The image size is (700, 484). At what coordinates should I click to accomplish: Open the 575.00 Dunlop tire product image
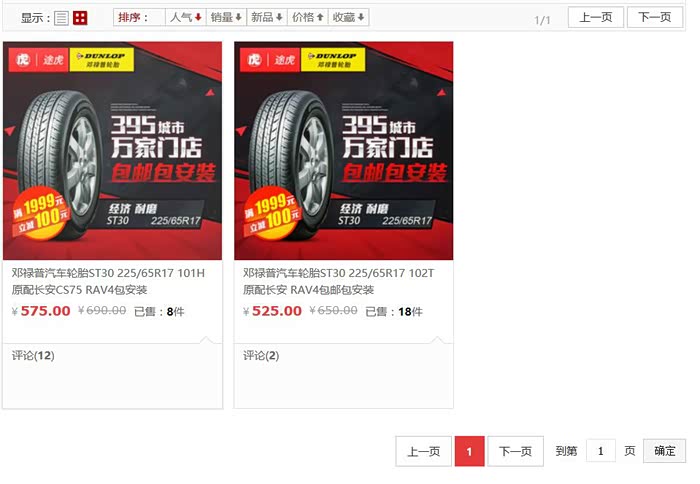click(x=112, y=150)
